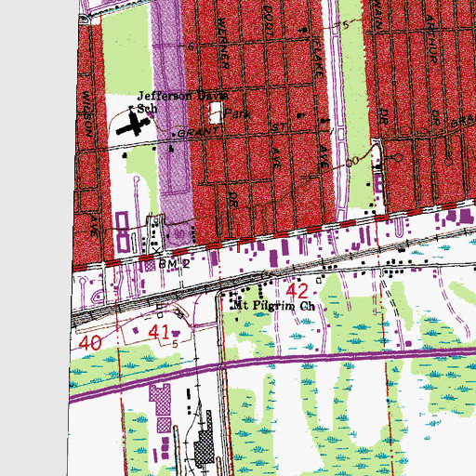This screenshot has height=476, width=476.
Task: Click the ARTHUR street name
Action: coord(430,39)
